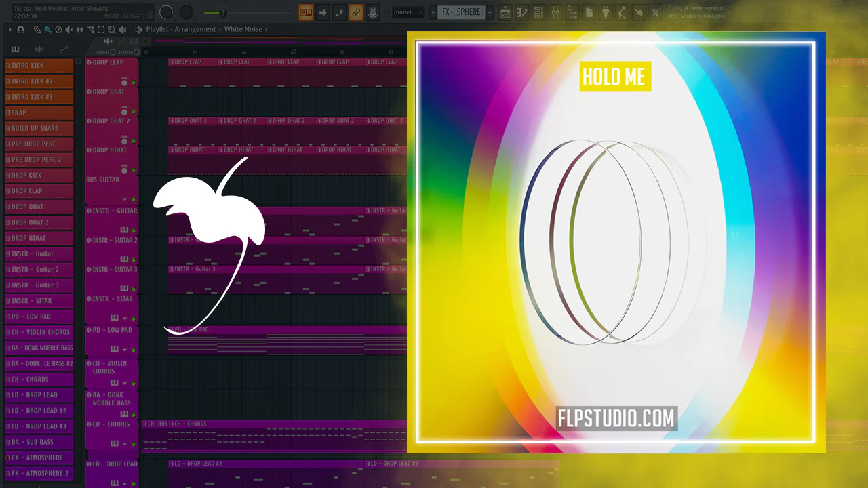Open the plugin picker plug icon

pos(606,12)
